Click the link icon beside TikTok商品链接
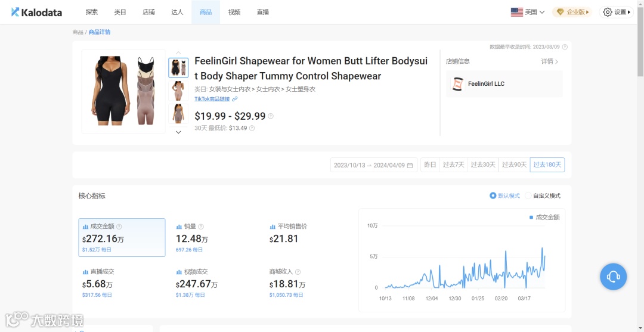The height and width of the screenshot is (332, 644). click(234, 99)
